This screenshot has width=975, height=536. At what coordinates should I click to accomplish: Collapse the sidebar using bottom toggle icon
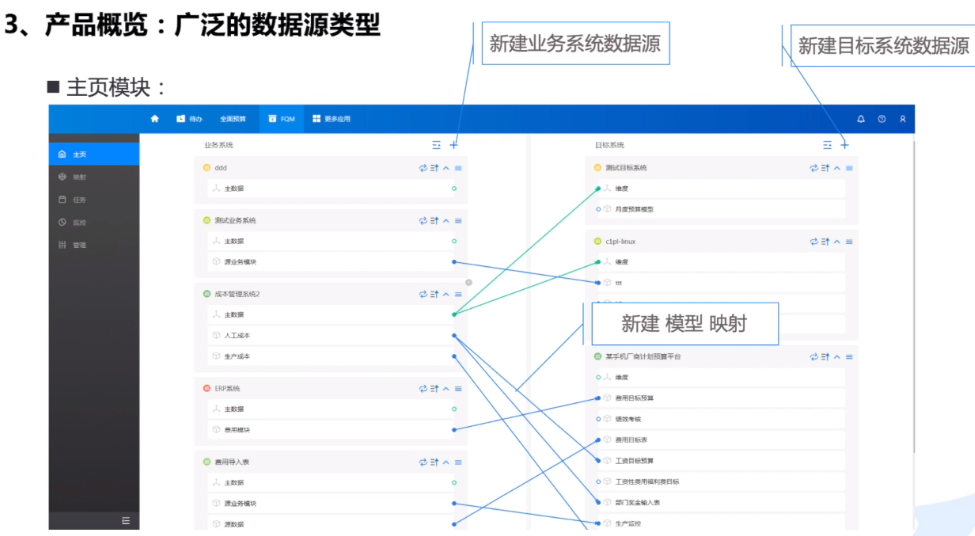[x=126, y=520]
